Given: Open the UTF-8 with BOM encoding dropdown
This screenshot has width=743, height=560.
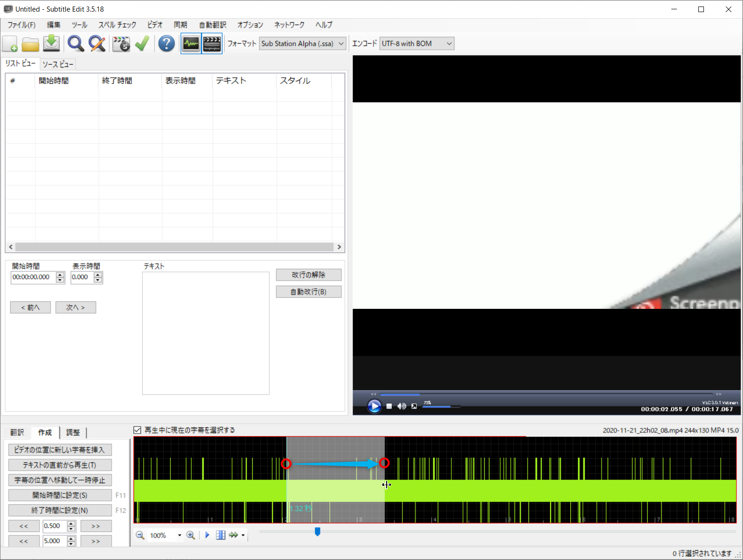Looking at the screenshot, I should (x=449, y=44).
